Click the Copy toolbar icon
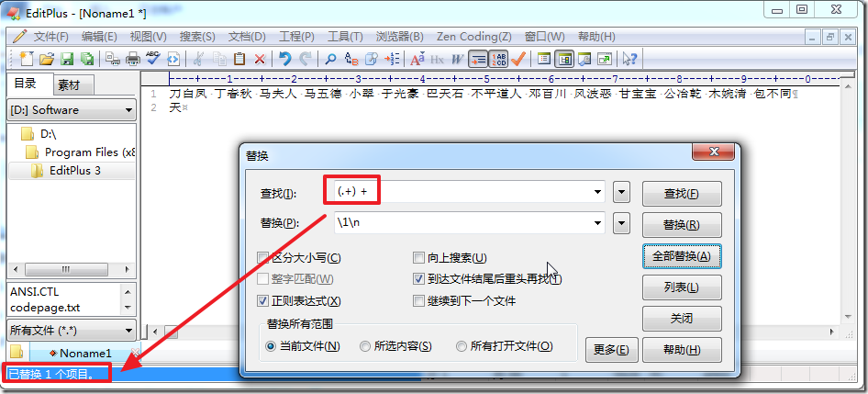Screen dimensions: 868x394 (219, 59)
